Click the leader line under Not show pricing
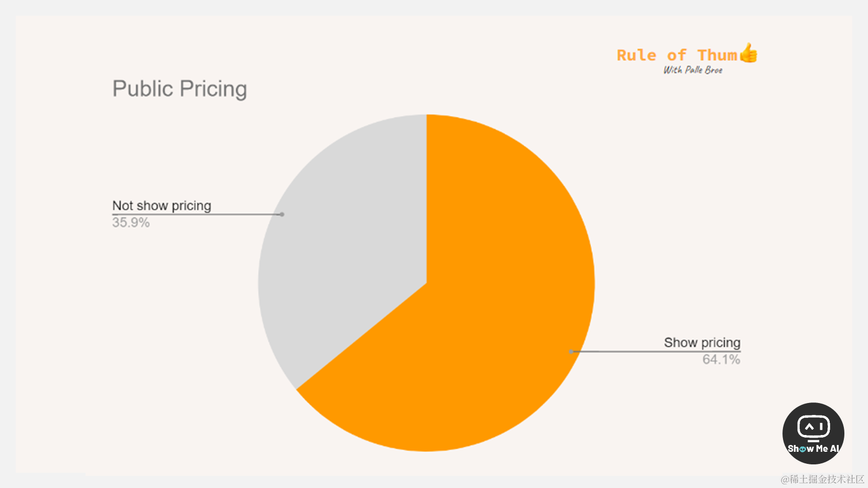Image resolution: width=868 pixels, height=488 pixels. pos(197,214)
